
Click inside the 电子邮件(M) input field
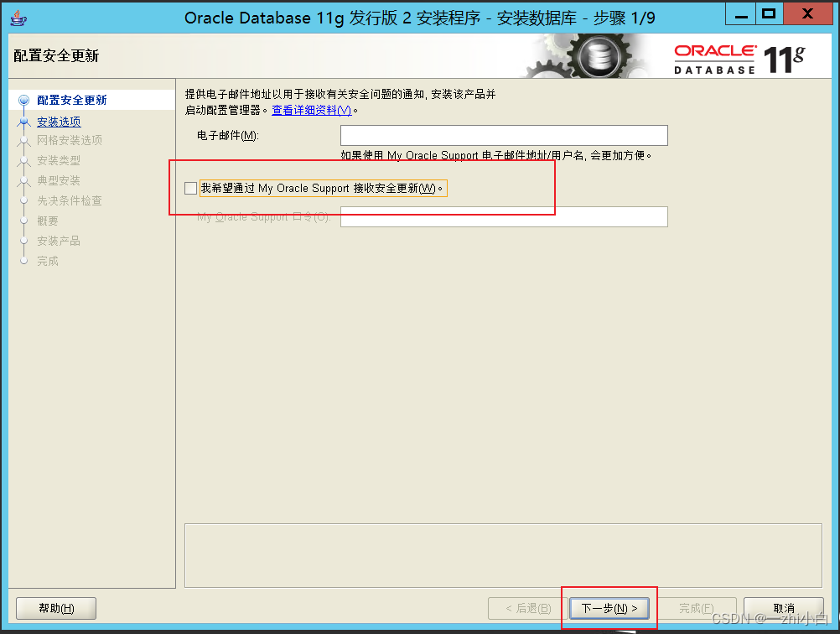503,135
